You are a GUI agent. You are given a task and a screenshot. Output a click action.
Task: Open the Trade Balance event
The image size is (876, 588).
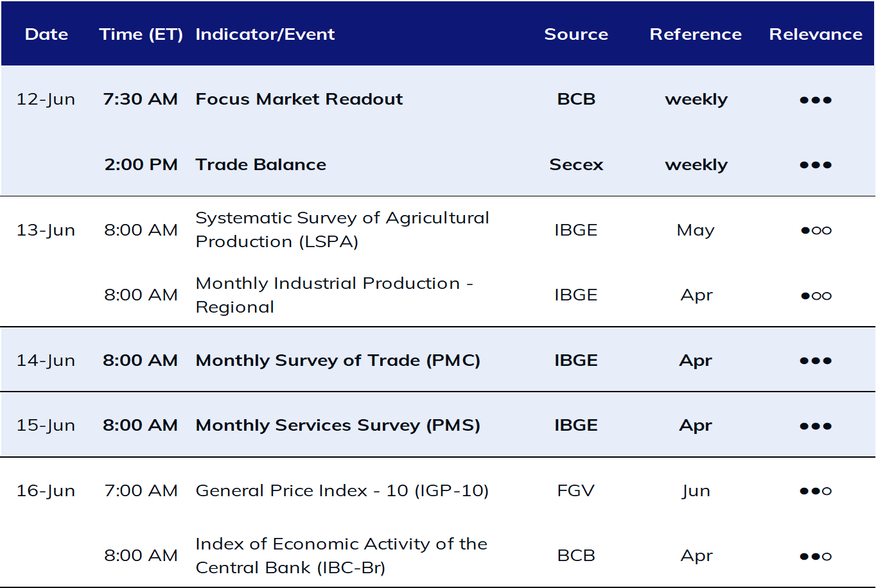pos(261,164)
